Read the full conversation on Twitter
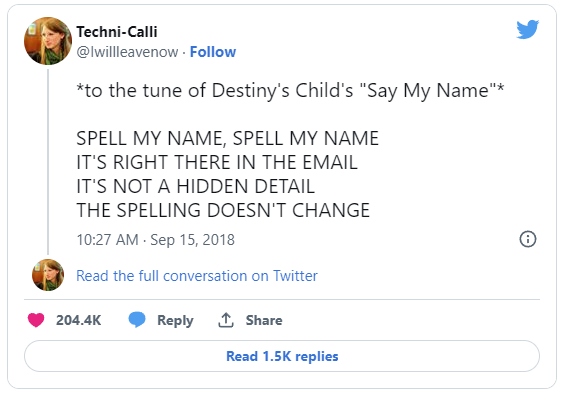 (197, 276)
